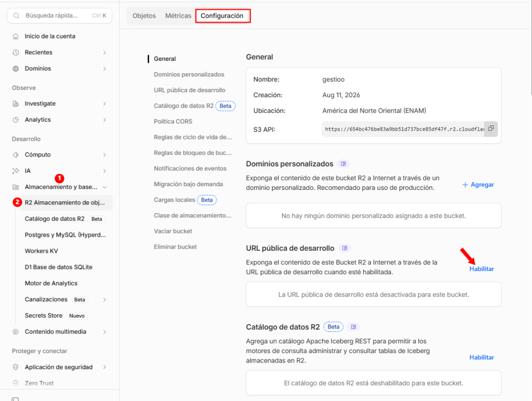Image resolution: width=532 pixels, height=401 pixels.
Task: Open docs icon beside Catálogo de datos R2 heading
Action: coord(353,327)
